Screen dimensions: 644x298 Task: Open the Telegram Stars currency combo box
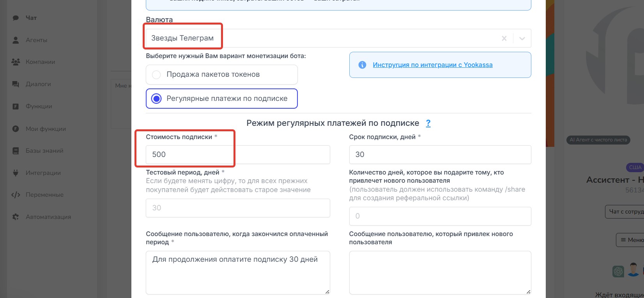tap(320, 39)
